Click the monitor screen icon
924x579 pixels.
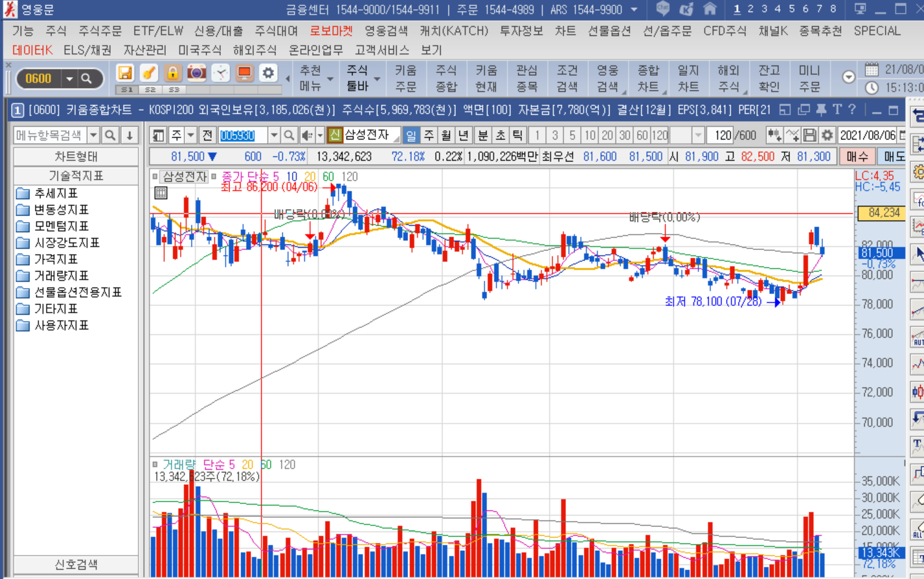pos(244,73)
